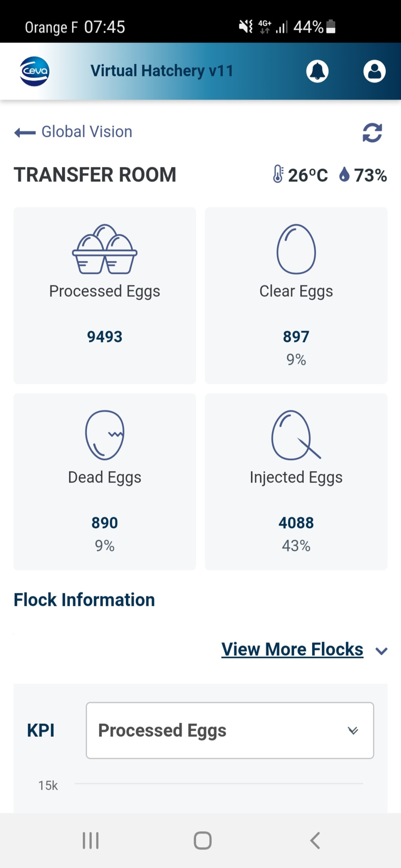
Task: Select the Injected Eggs 4088 card
Action: 296,482
